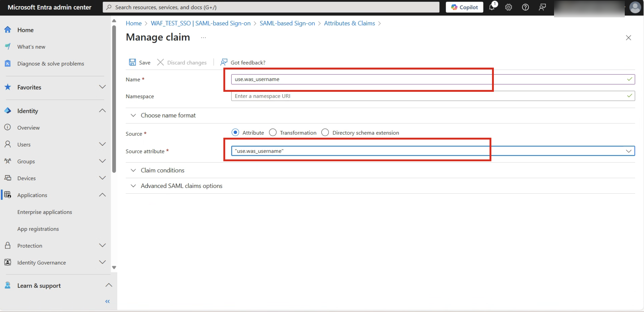The image size is (644, 312).
Task: Expand the Protection chevron
Action: [x=102, y=245]
